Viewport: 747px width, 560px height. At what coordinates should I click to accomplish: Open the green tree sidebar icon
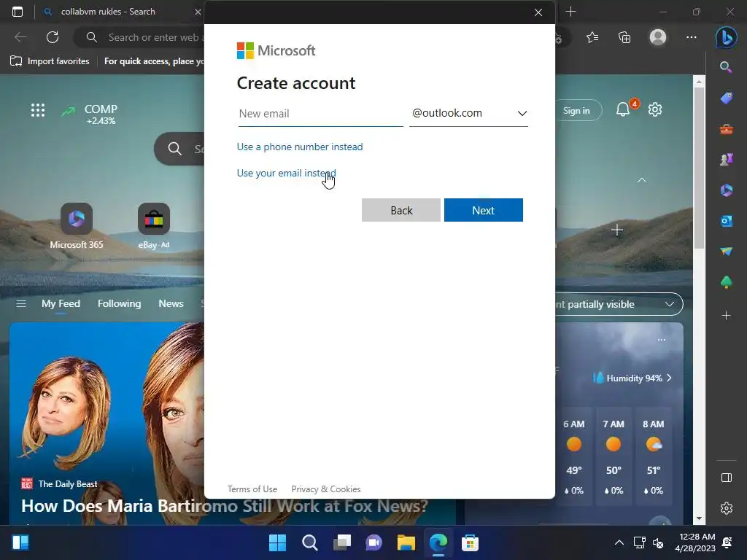point(726,282)
